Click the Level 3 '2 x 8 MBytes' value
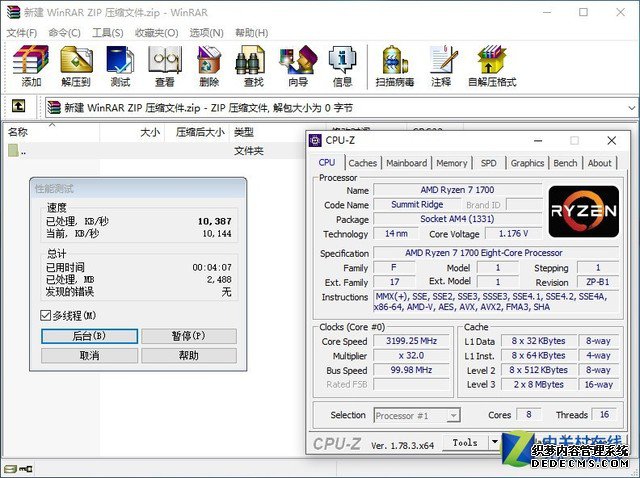640x478 pixels. [x=538, y=385]
